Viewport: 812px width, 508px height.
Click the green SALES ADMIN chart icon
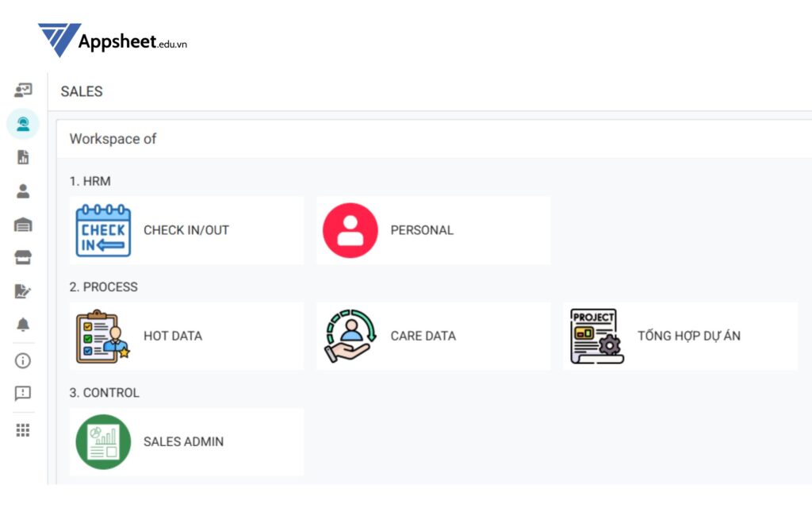(x=103, y=441)
